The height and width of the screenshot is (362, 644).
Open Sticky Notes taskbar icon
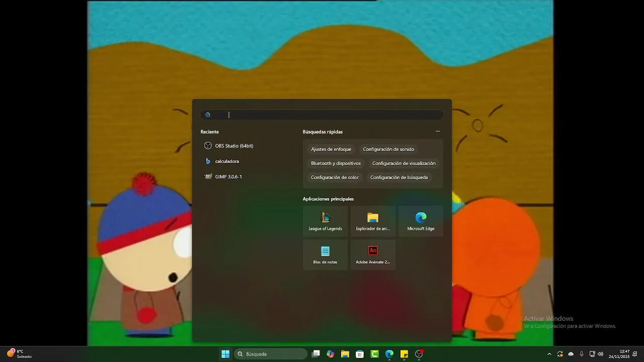tap(404, 354)
